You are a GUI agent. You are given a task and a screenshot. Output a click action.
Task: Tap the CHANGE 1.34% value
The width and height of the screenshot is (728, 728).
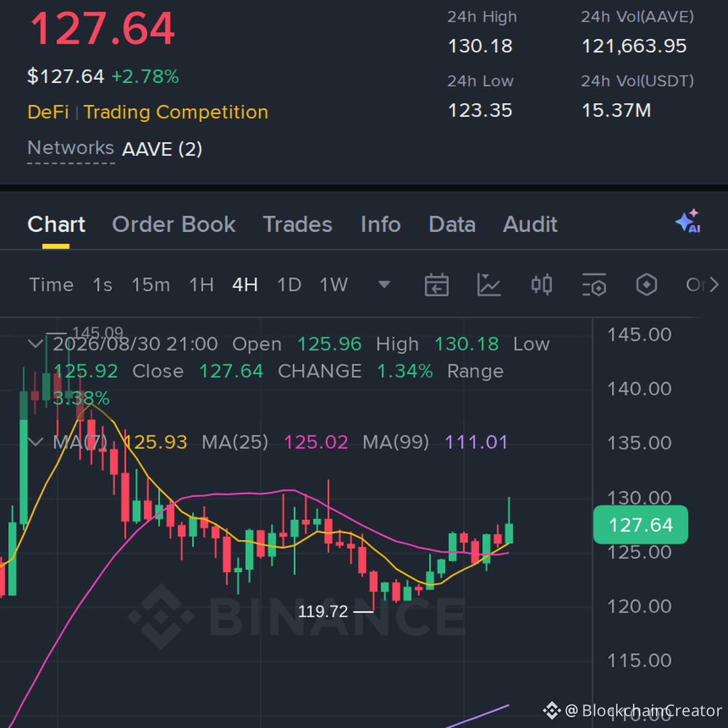tap(405, 371)
